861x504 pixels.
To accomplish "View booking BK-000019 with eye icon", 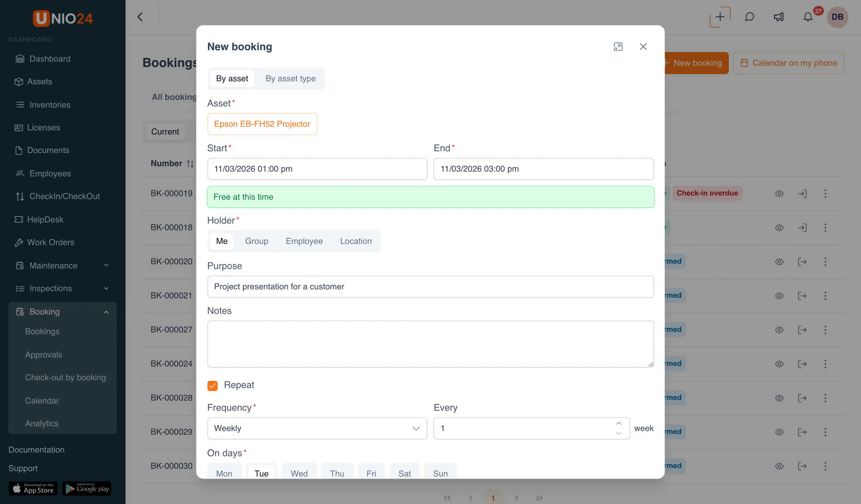I will click(x=779, y=193).
